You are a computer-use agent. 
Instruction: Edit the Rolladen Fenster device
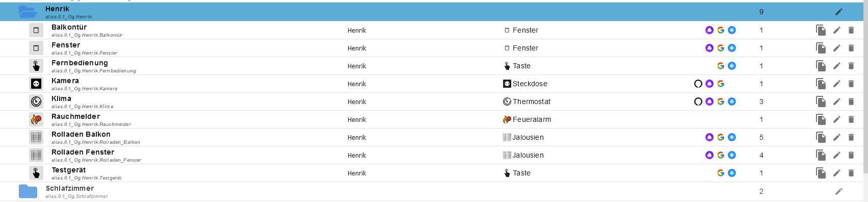click(836, 156)
